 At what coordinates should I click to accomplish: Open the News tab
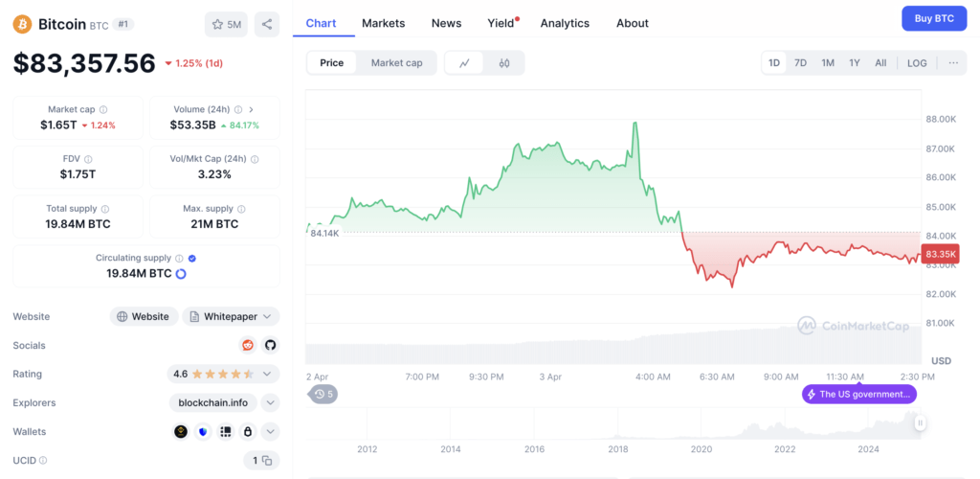(x=446, y=23)
